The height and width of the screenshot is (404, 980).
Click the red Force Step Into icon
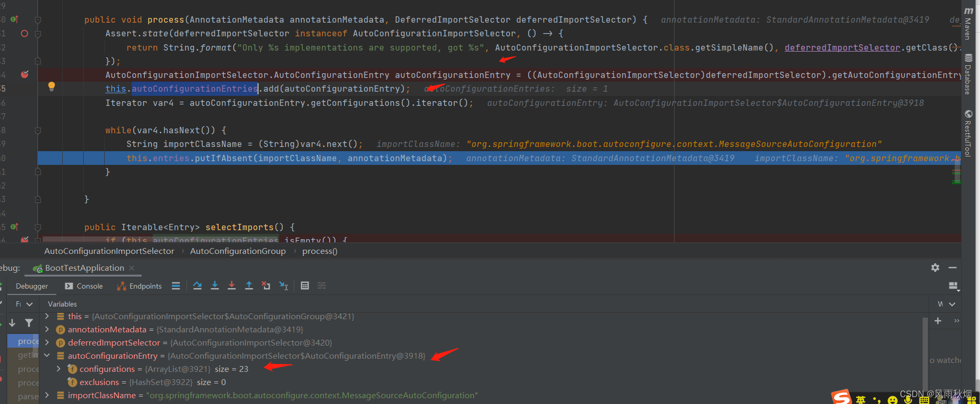point(232,285)
